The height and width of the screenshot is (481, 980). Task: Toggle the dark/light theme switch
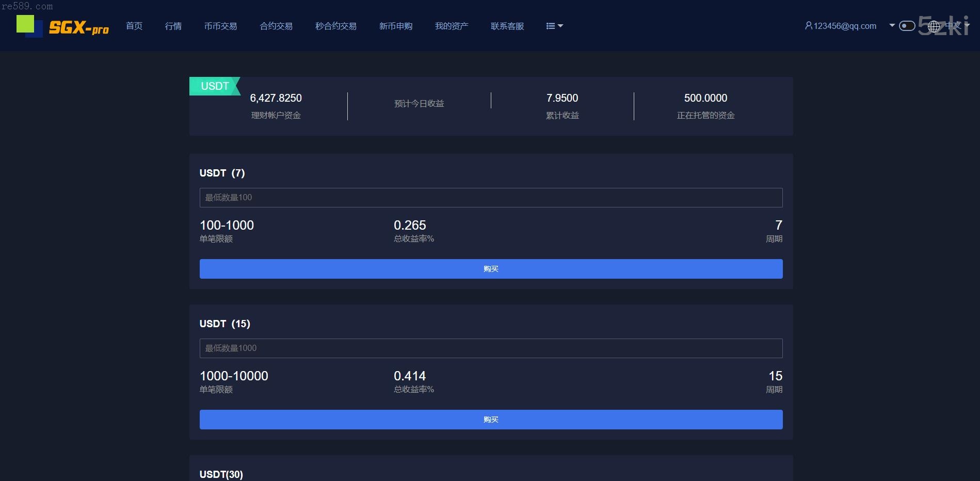(x=907, y=26)
